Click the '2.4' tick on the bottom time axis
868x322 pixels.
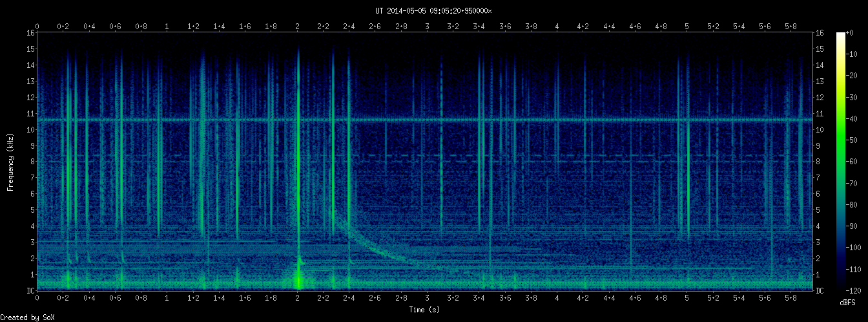349,298
